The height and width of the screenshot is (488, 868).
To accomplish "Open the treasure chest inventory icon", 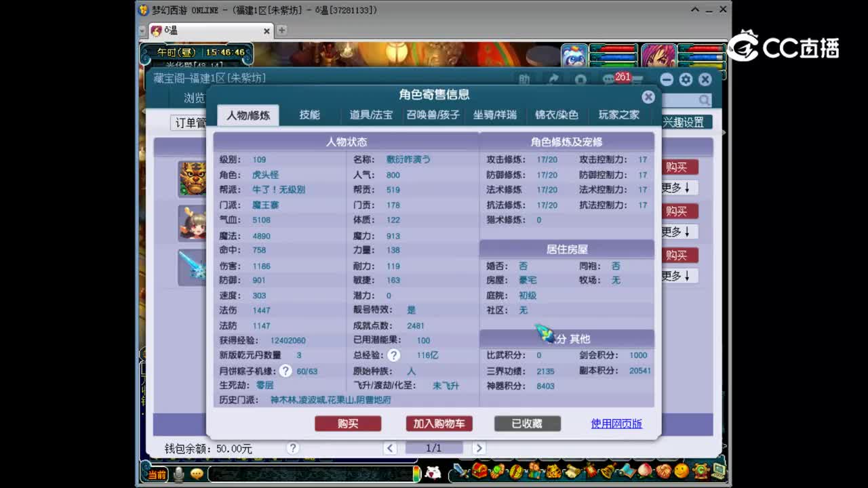I will click(x=479, y=470).
